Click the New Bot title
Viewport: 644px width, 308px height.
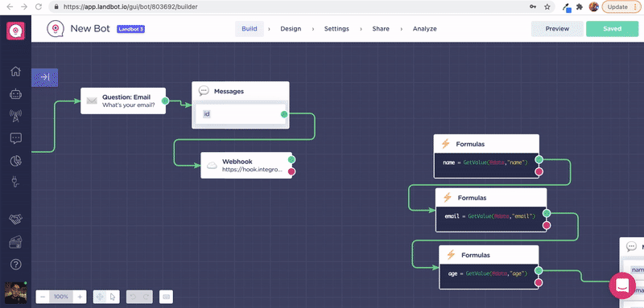pyautogui.click(x=90, y=29)
